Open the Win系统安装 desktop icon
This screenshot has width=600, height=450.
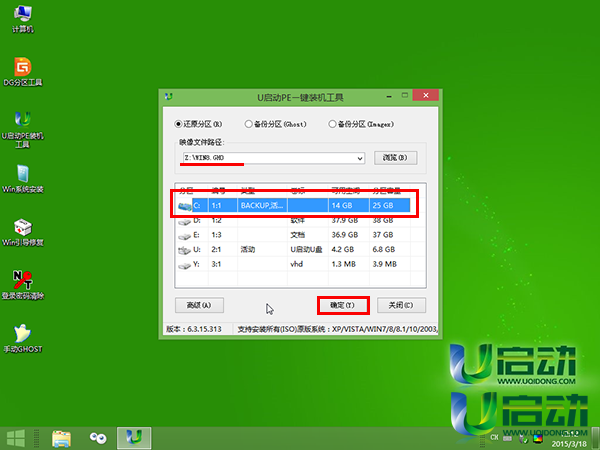(23, 179)
